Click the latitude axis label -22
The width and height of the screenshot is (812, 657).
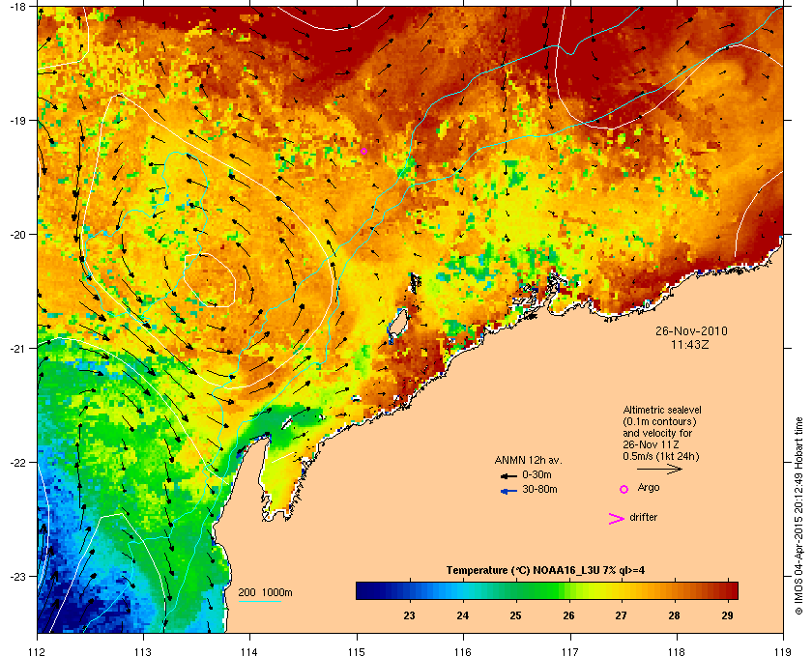point(17,463)
